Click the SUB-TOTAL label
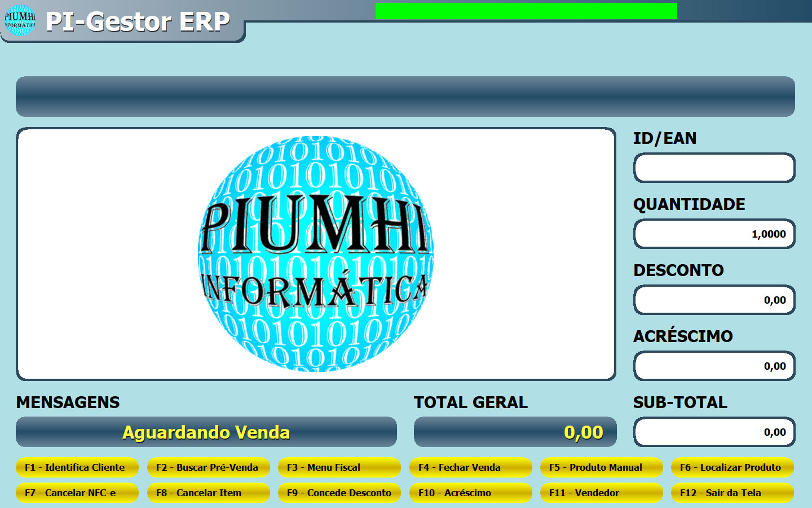This screenshot has height=508, width=812. tap(680, 402)
